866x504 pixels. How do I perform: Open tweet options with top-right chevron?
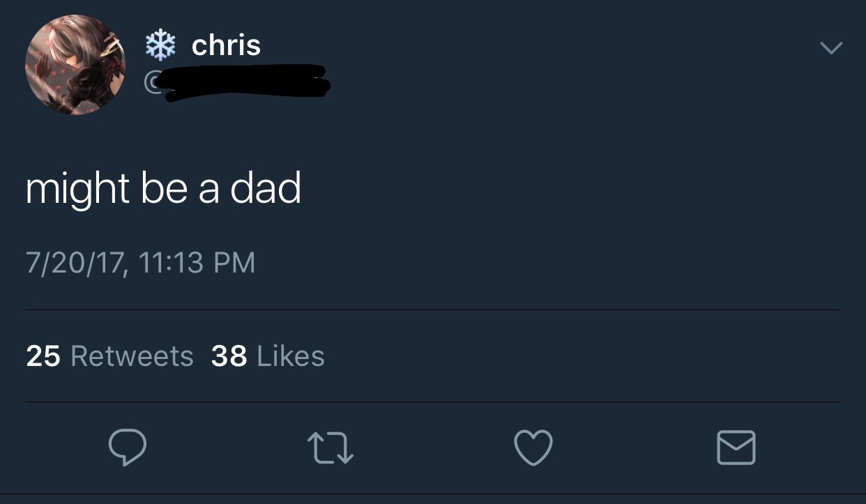[x=830, y=48]
